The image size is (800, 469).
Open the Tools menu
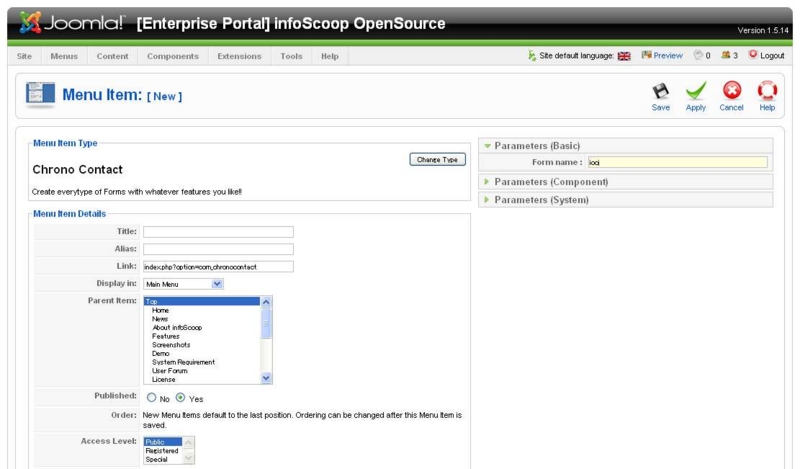[291, 56]
